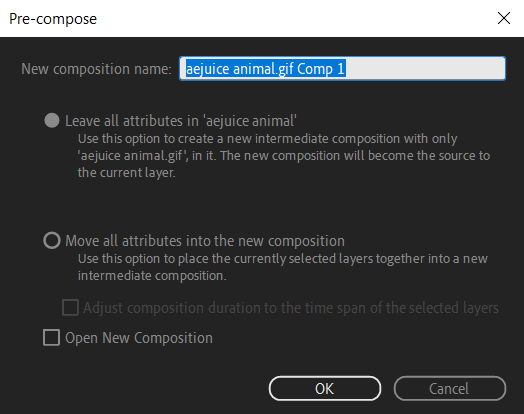The image size is (524, 414).
Task: Click the highlighted 'aejuice animal.gif Comp 1' text
Action: point(265,68)
